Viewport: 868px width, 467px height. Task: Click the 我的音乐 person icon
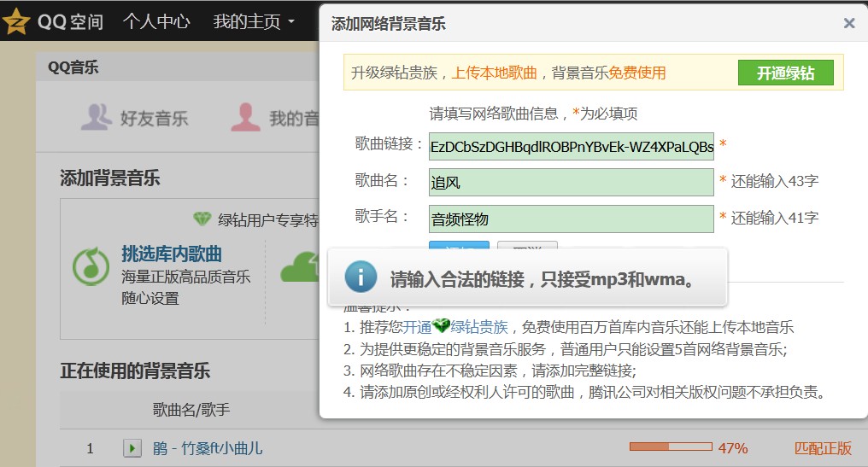pos(245,117)
